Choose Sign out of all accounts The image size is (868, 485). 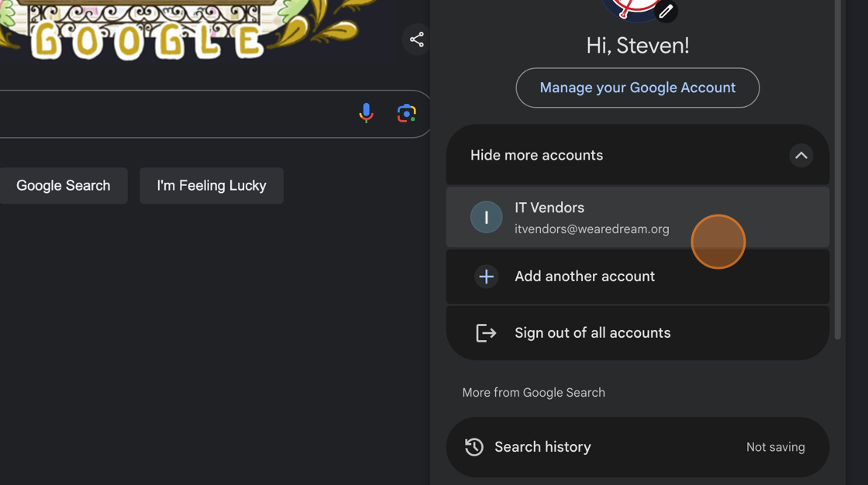(x=638, y=332)
